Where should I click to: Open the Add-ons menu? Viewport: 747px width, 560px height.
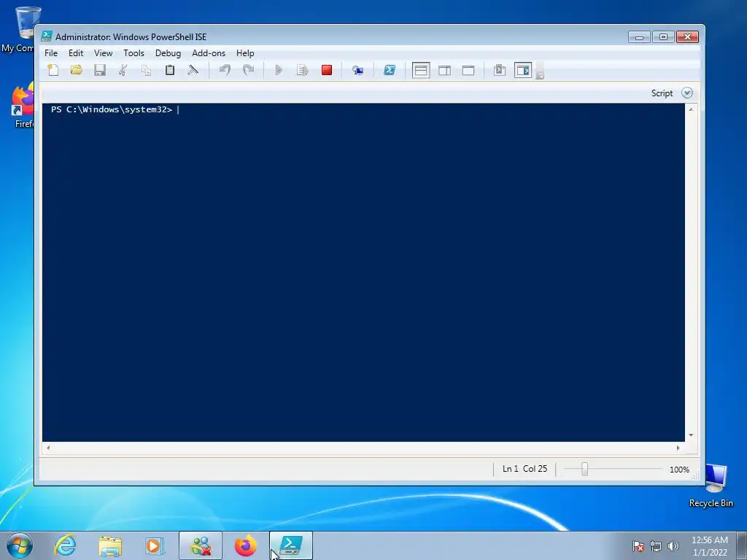coord(209,52)
